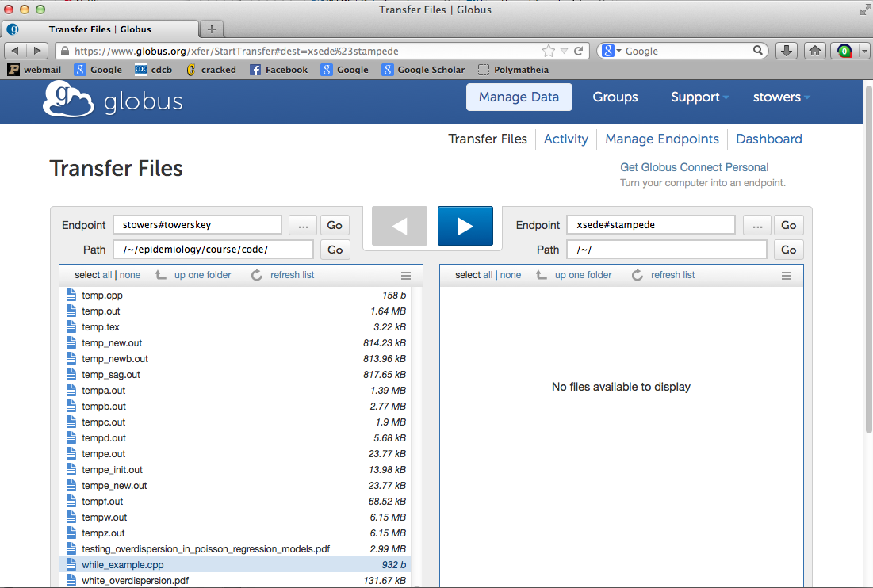Start transfer with the blue right arrow
Image resolution: width=873 pixels, height=588 pixels.
[x=465, y=226]
